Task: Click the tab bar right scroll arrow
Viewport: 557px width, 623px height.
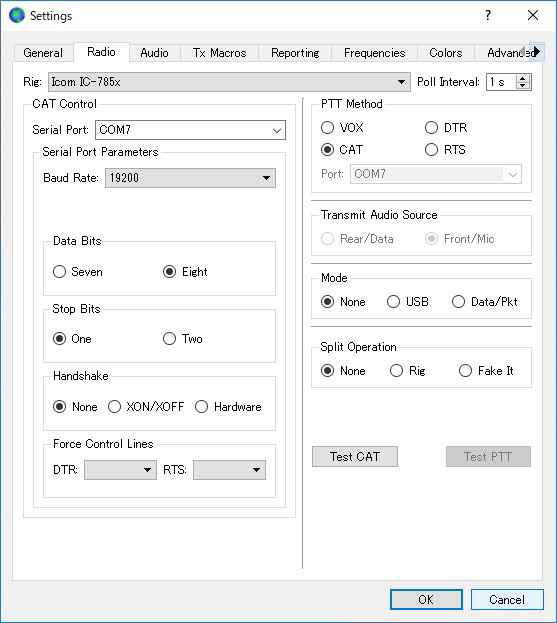Action: click(x=537, y=52)
